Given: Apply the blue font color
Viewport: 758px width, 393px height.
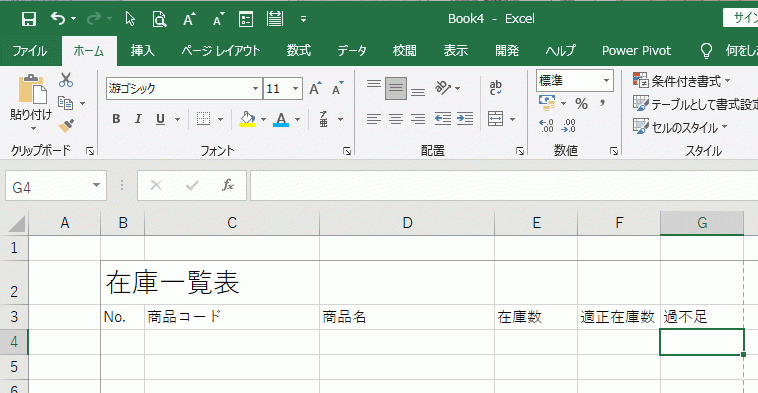Looking at the screenshot, I should 281,119.
